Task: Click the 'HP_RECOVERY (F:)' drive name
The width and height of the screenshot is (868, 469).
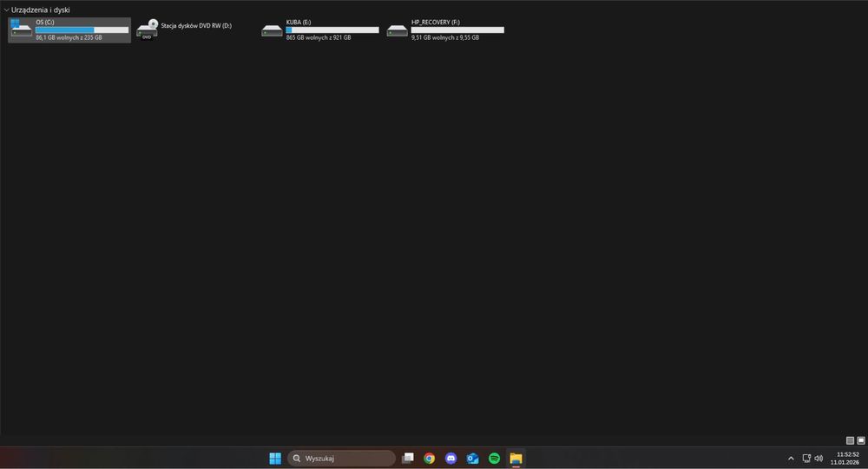Action: 435,23
